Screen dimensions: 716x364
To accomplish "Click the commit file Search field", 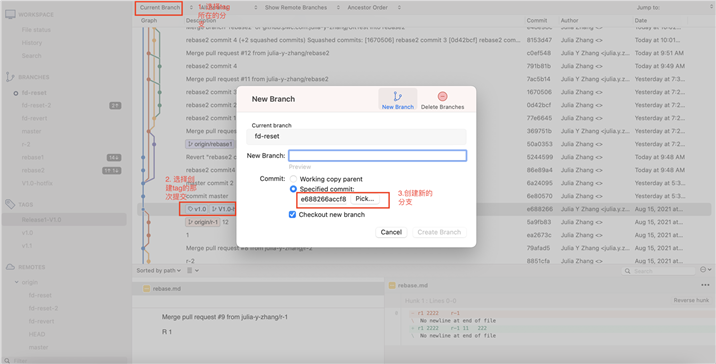I will click(658, 271).
